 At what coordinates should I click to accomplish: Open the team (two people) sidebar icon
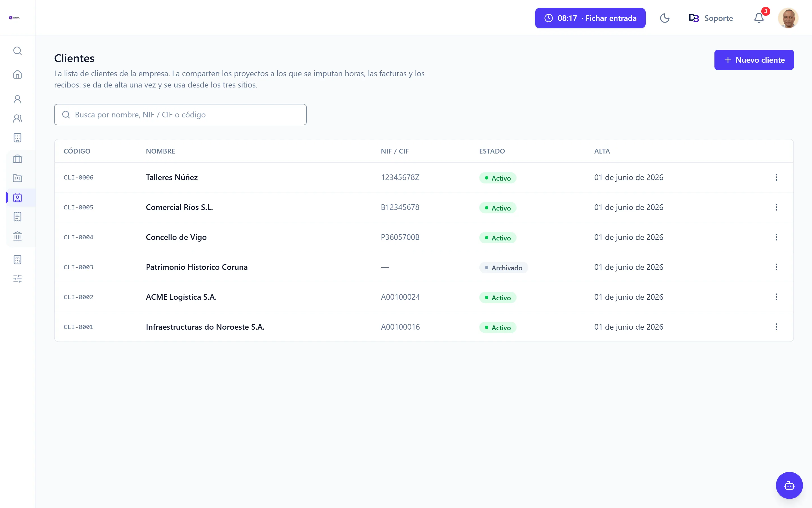(17, 119)
